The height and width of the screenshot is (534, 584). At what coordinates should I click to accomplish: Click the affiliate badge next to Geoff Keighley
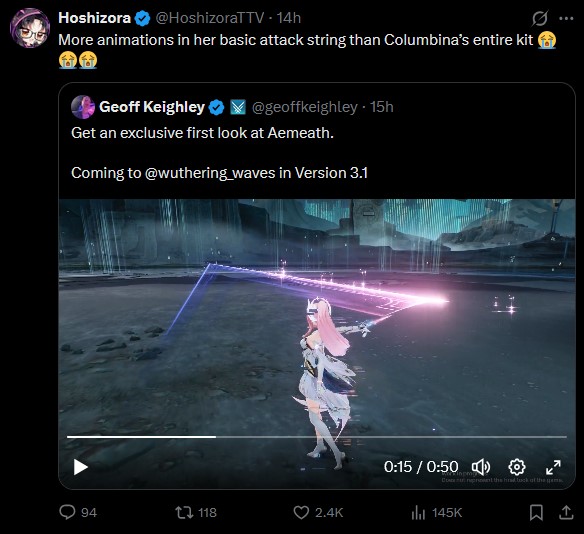238,107
